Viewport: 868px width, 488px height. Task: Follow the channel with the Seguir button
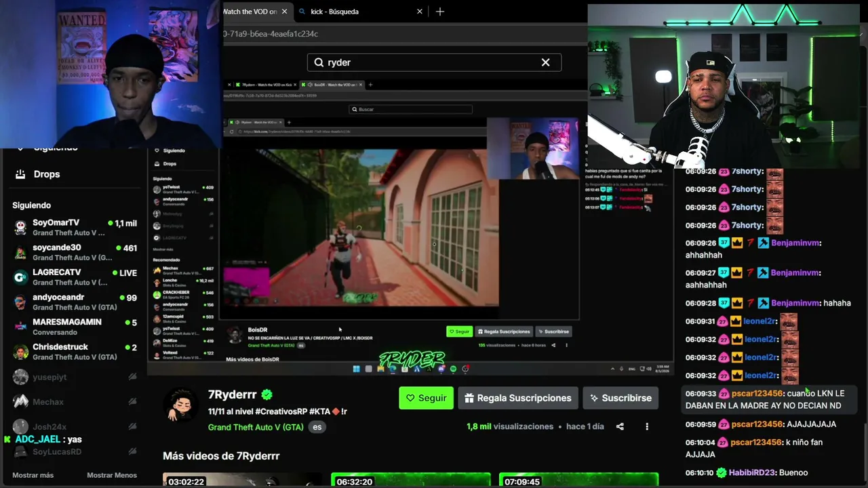(x=426, y=398)
